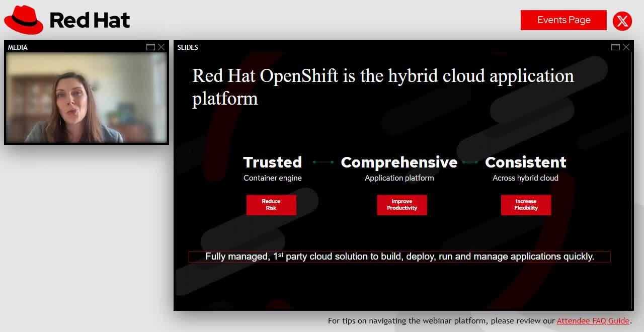
Task: Close the SLIDES panel
Action: [x=626, y=47]
